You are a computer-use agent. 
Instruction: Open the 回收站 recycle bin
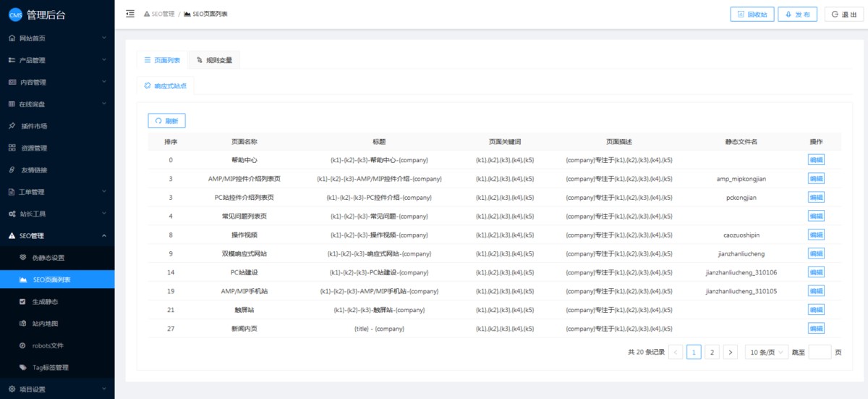click(x=752, y=14)
